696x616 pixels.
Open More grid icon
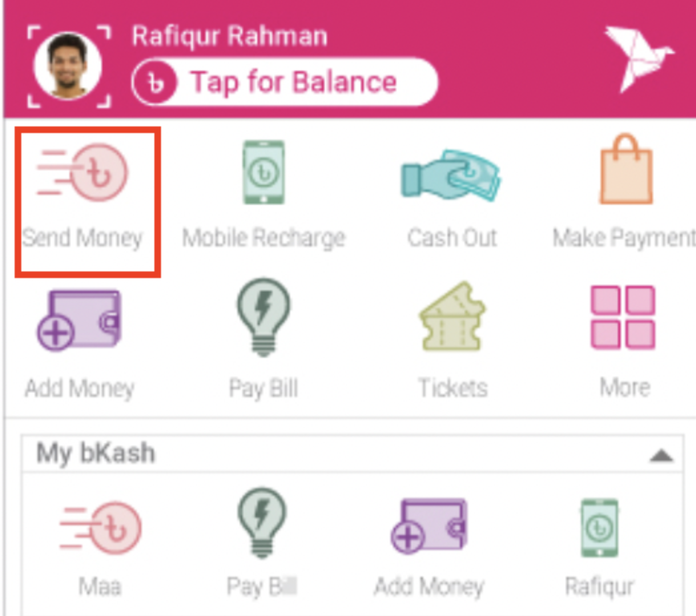[623, 317]
